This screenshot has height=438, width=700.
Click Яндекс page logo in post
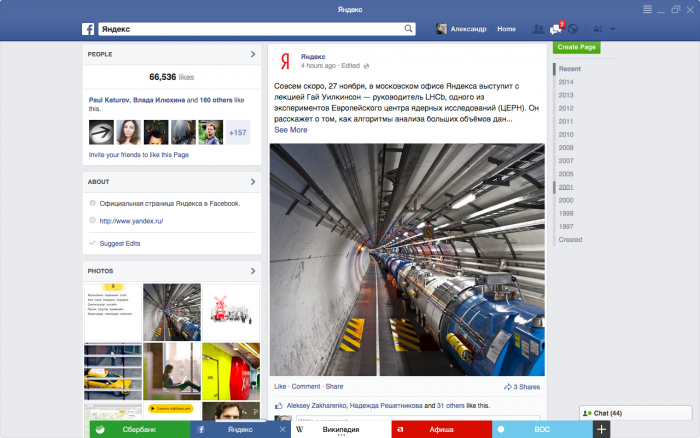point(285,61)
